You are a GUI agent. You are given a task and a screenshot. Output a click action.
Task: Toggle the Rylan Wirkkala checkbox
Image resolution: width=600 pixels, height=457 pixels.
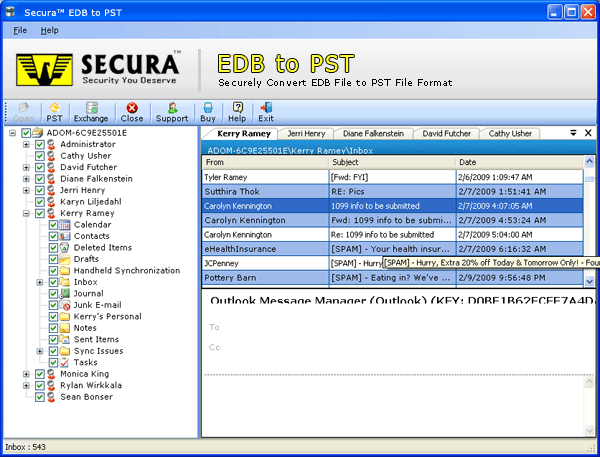pos(40,386)
